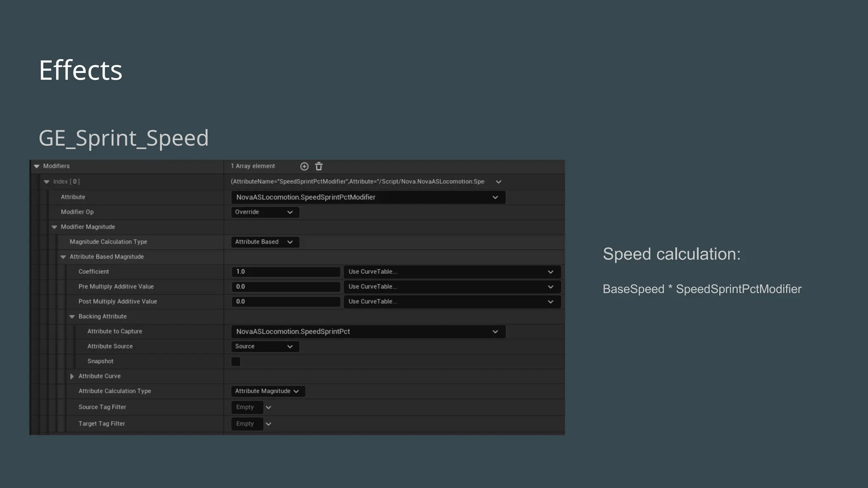
Task: Click the Source Tag Filter label
Action: pyautogui.click(x=102, y=407)
